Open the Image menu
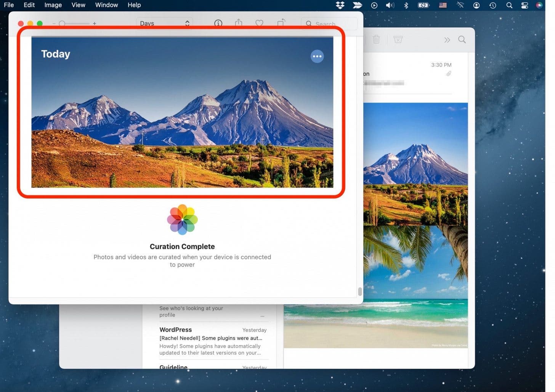This screenshot has width=555, height=392. 53,5
